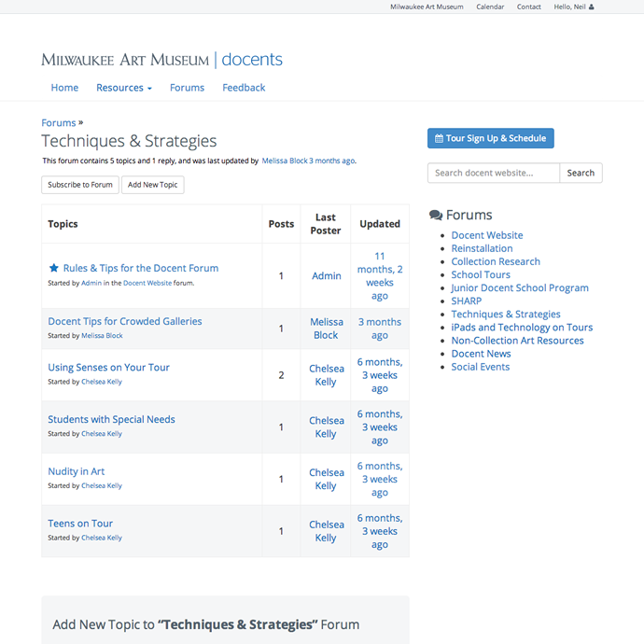644x644 pixels.
Task: Open the Docent Website forum in the sidebar
Action: [x=487, y=235]
